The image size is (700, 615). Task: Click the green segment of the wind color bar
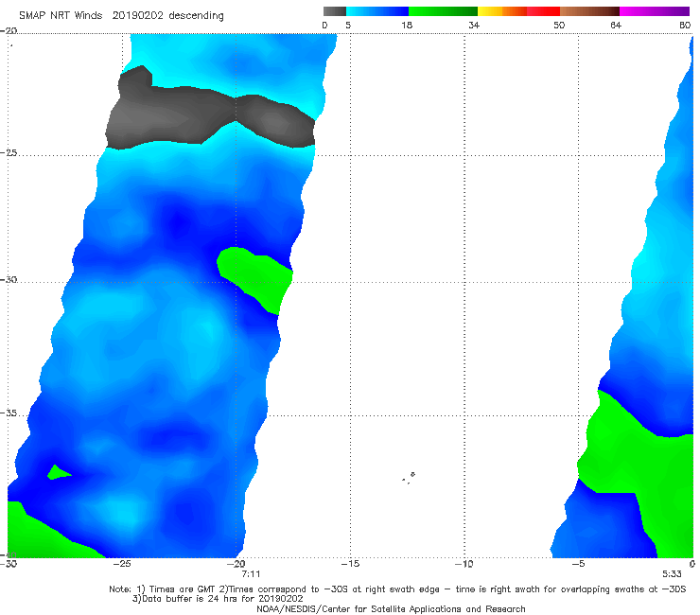[x=443, y=11]
